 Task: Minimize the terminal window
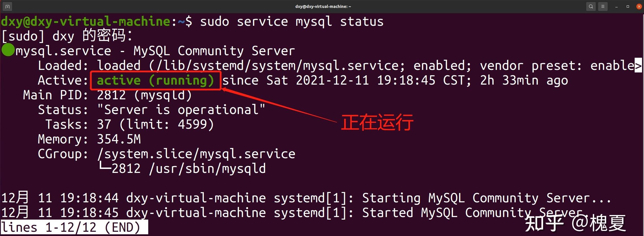616,7
